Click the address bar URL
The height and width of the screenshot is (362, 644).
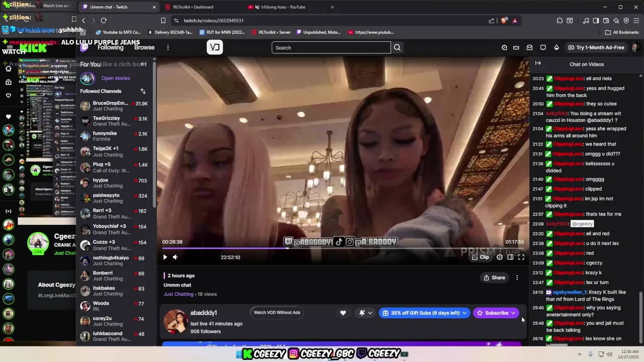pyautogui.click(x=213, y=21)
